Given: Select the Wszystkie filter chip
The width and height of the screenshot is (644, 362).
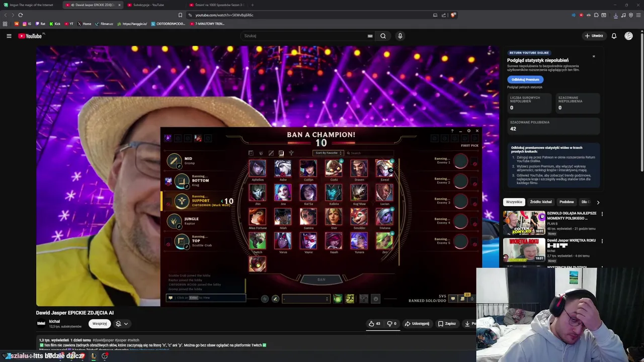Looking at the screenshot, I should 514,202.
